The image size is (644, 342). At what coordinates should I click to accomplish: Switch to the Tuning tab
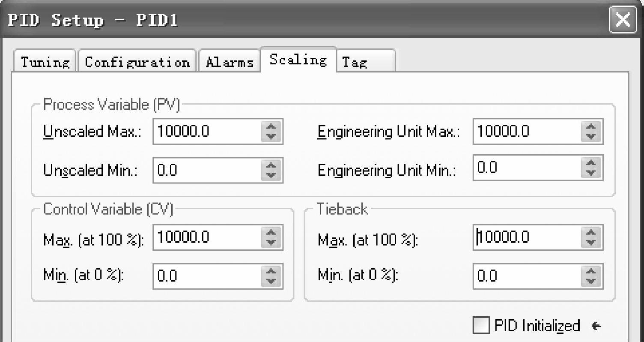[x=45, y=63]
